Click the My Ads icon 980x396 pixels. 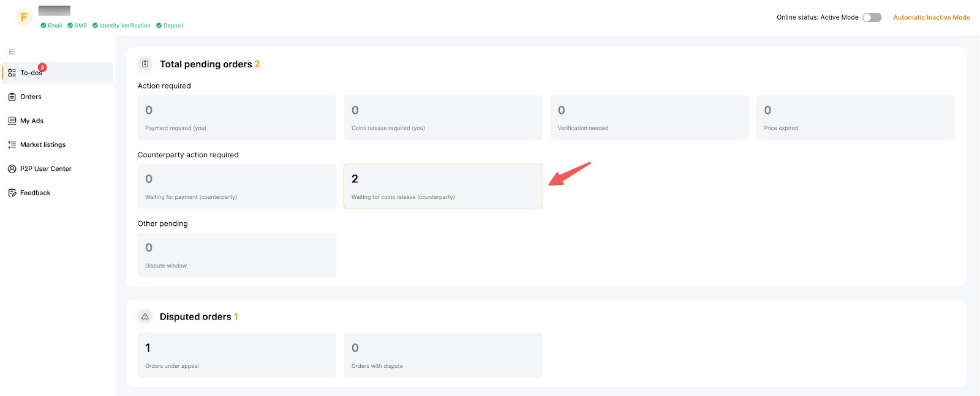(12, 121)
